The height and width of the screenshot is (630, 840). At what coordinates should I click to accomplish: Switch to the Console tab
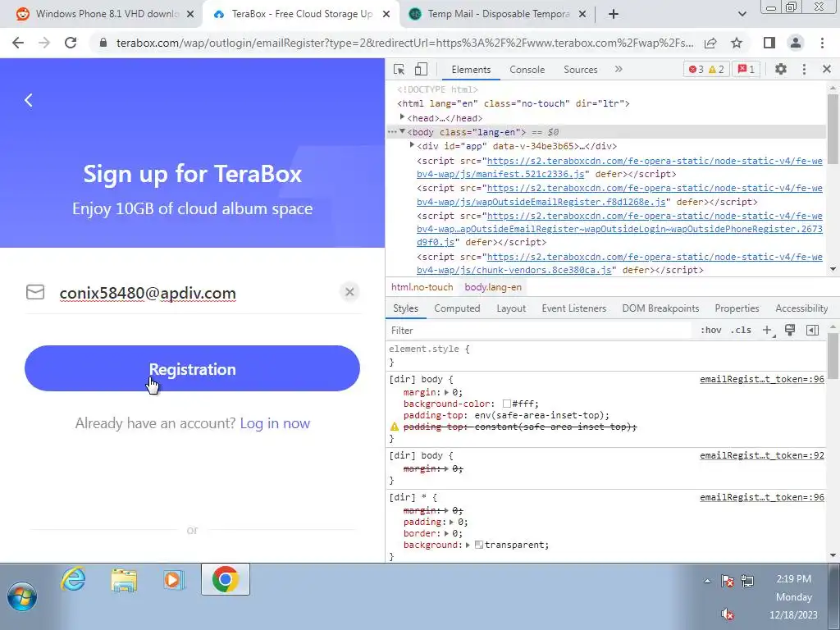[527, 70]
